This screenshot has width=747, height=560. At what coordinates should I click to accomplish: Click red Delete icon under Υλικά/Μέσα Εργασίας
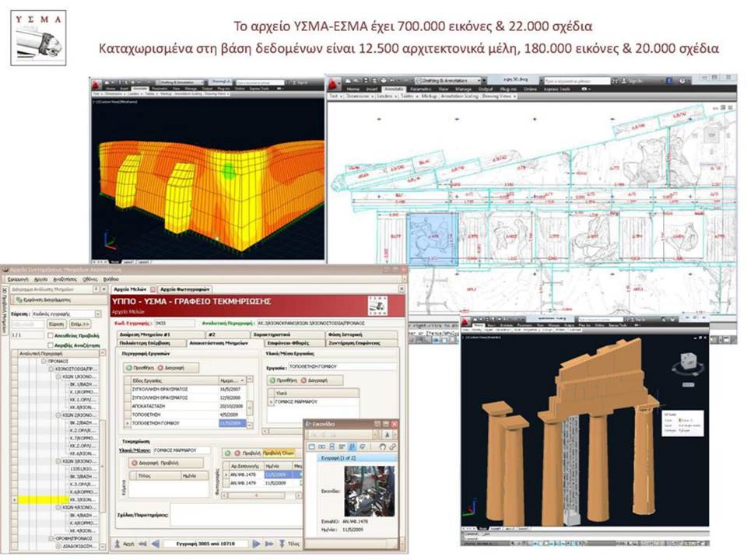303,380
